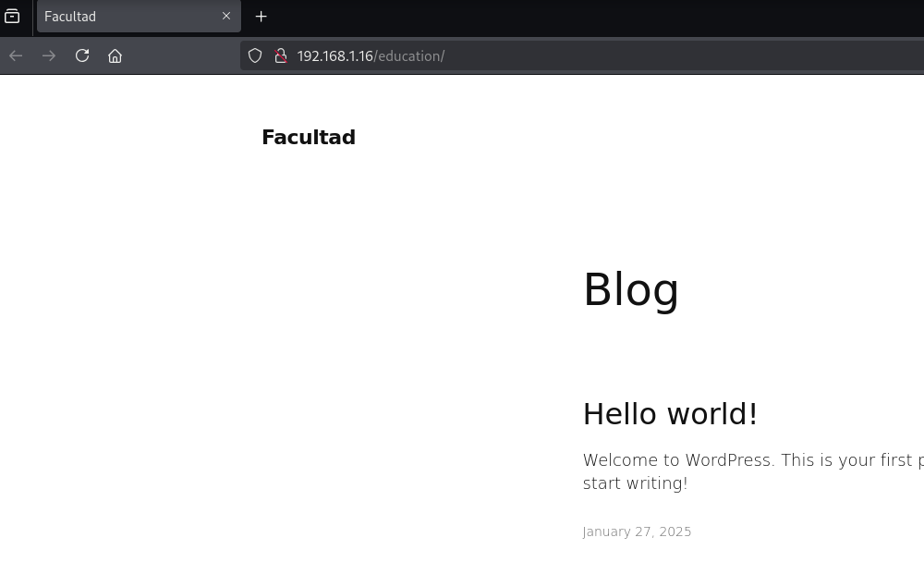Screen dimensions: 924x562
Task: Open the Firefox View icon
Action: point(12,17)
